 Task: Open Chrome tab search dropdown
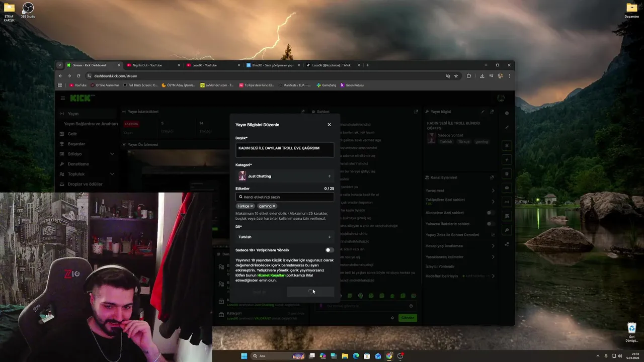60,65
